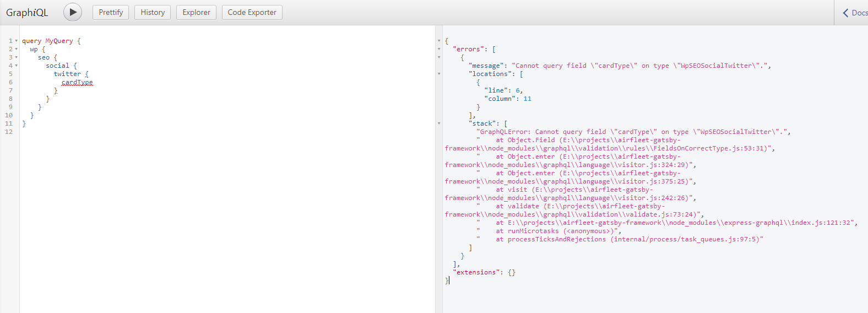This screenshot has width=868, height=313.
Task: Click the processTicksAndRejections stack line
Action: pyautogui.click(x=620, y=239)
